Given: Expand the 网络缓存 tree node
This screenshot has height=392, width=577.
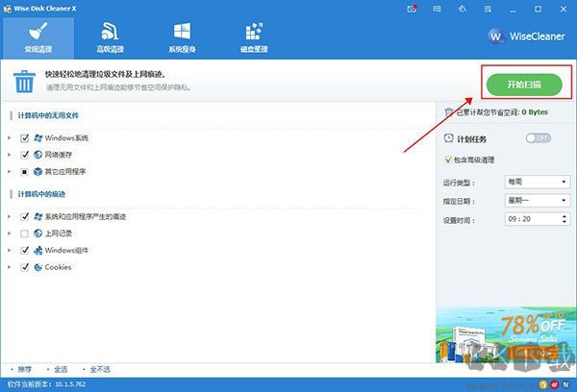Looking at the screenshot, I should [10, 155].
